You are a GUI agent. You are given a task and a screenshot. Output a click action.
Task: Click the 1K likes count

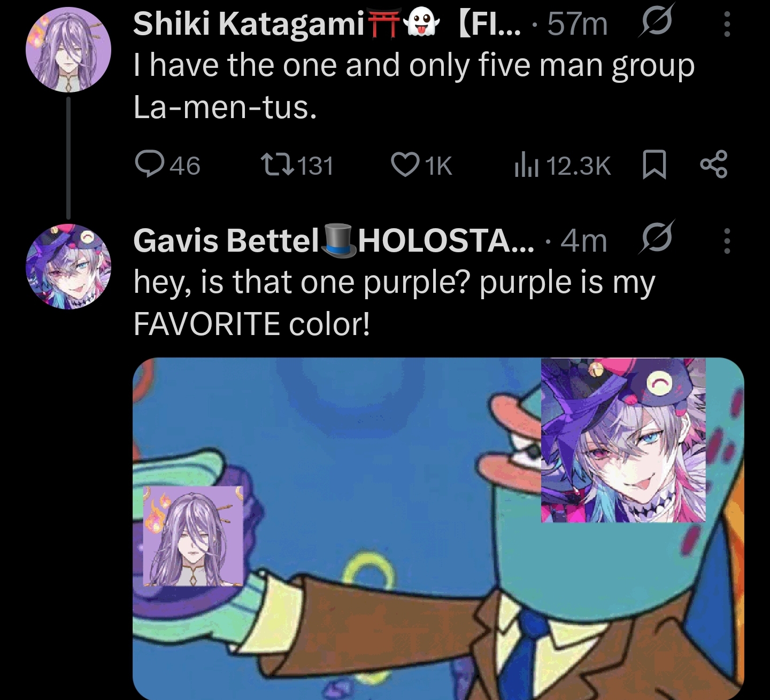[x=438, y=166]
